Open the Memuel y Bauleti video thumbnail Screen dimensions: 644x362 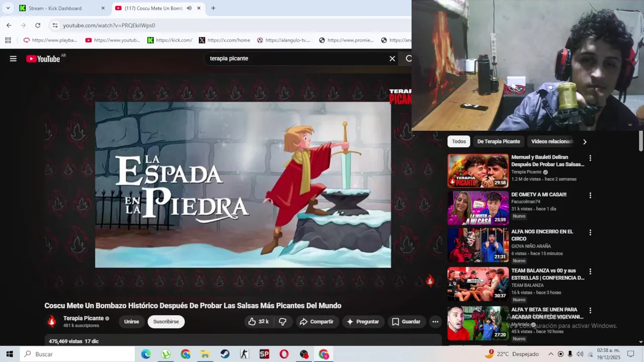tap(478, 171)
